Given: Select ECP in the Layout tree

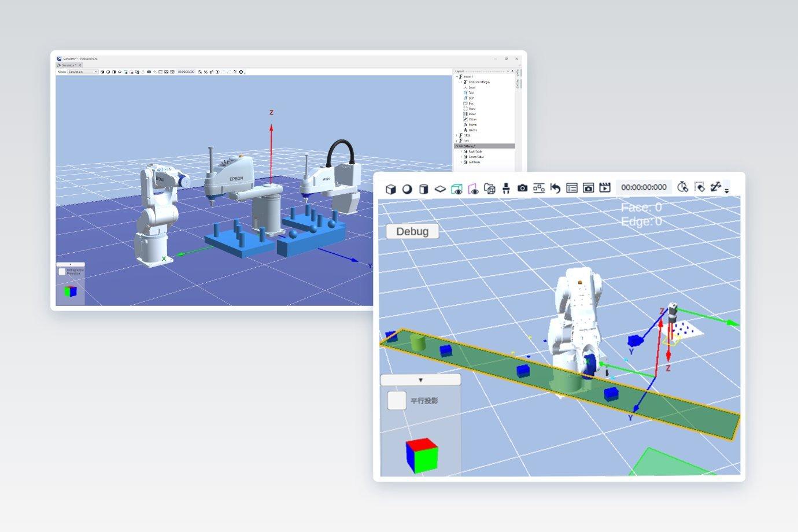Looking at the screenshot, I should 471,98.
